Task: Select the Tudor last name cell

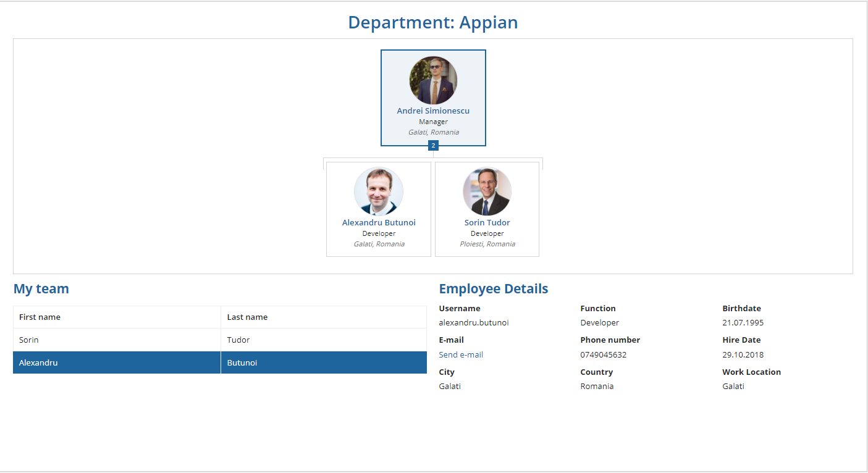Action: tap(324, 340)
